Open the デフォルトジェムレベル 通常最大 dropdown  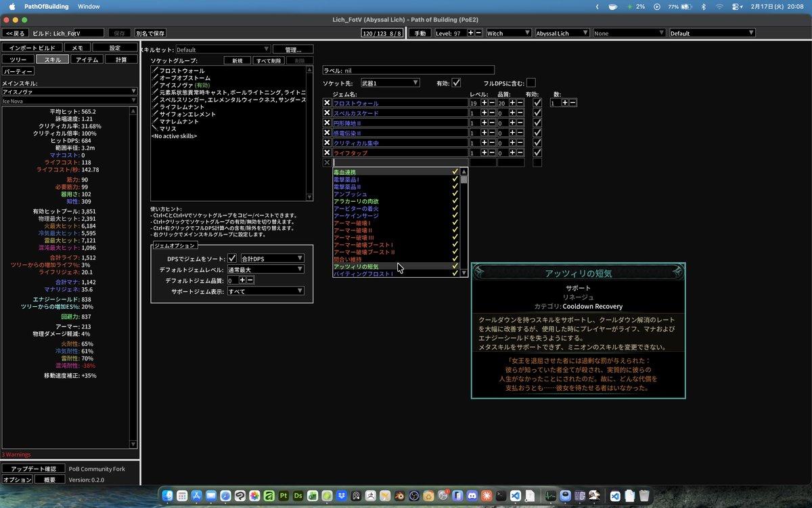(265, 269)
